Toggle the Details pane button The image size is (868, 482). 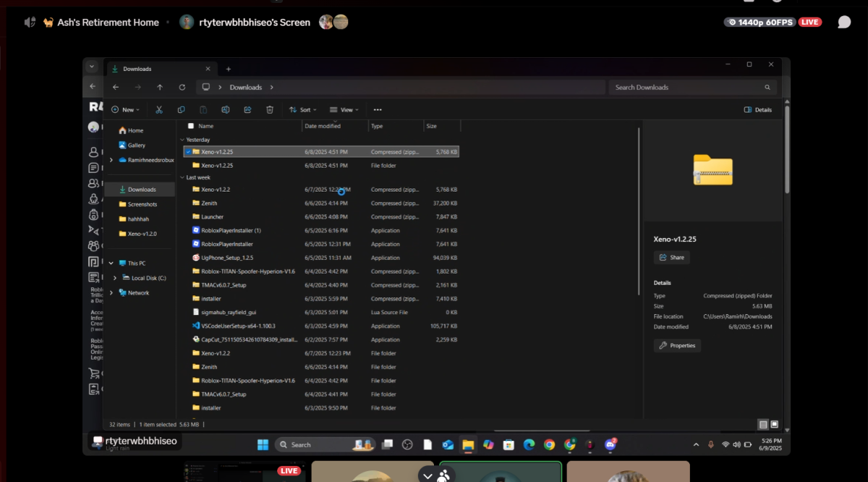click(758, 110)
